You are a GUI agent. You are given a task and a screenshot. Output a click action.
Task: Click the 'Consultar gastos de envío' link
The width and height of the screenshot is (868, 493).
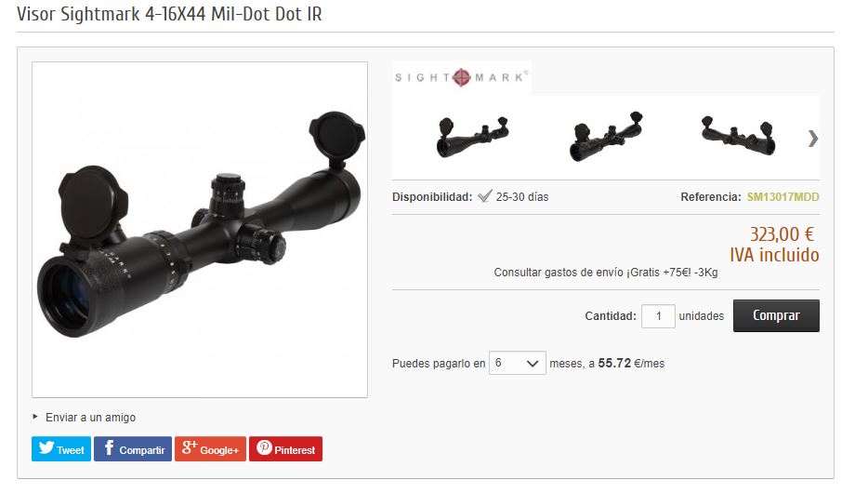606,272
